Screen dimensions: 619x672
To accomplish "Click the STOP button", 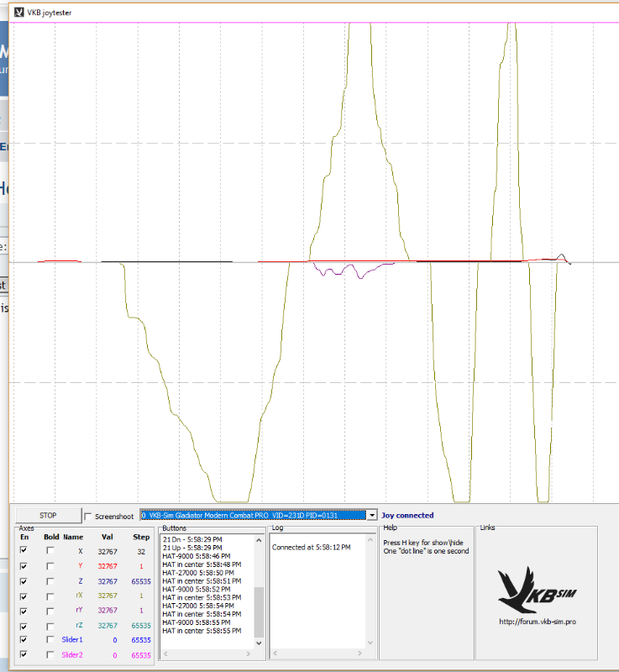I will [x=48, y=516].
